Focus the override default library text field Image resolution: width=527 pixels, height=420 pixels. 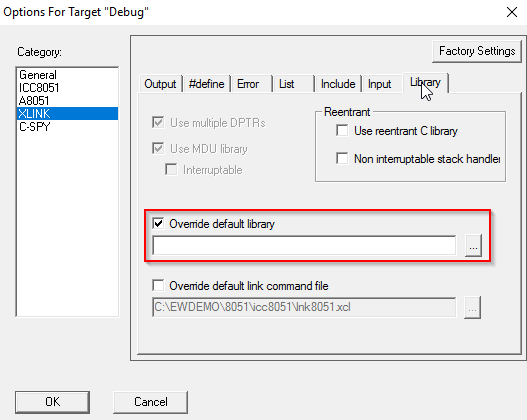point(304,246)
